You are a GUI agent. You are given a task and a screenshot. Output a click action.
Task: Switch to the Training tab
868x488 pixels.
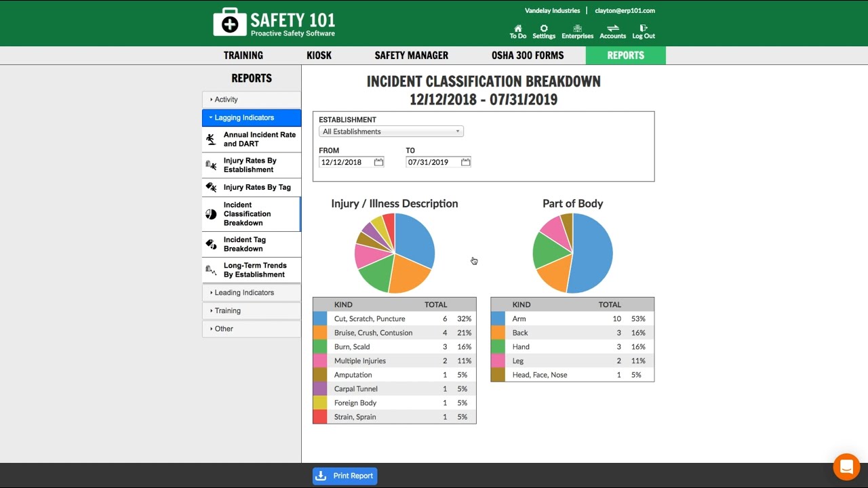click(x=243, y=56)
